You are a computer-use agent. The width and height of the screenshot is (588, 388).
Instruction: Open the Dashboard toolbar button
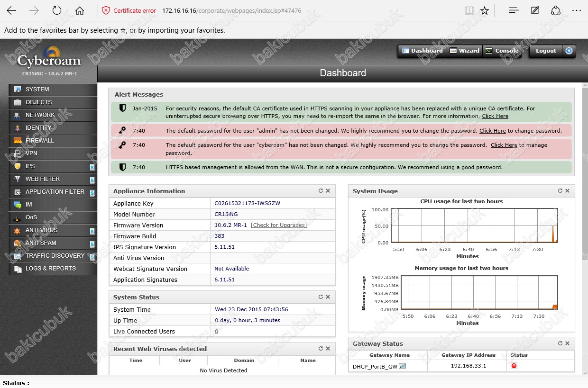tap(422, 51)
